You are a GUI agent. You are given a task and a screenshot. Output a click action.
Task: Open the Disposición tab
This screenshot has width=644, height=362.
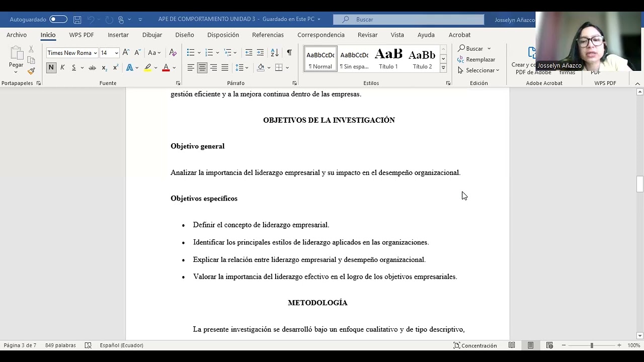[223, 35]
